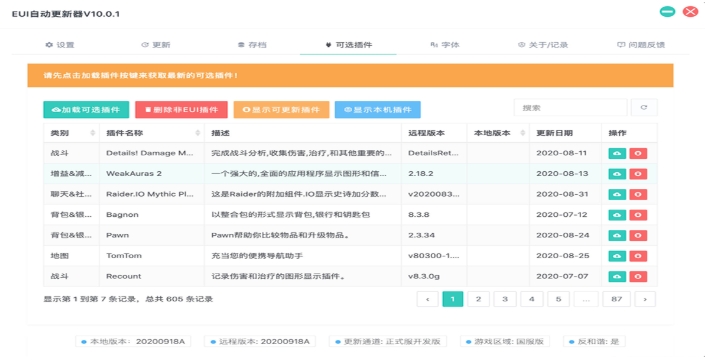The image size is (709, 363).
Task: Click the ellipsis pagination button
Action: click(586, 299)
